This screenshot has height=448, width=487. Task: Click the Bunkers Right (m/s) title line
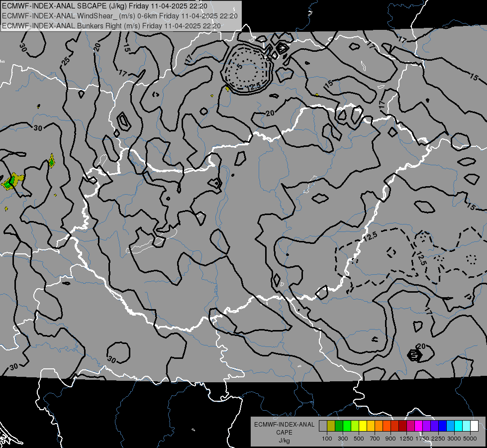(111, 26)
